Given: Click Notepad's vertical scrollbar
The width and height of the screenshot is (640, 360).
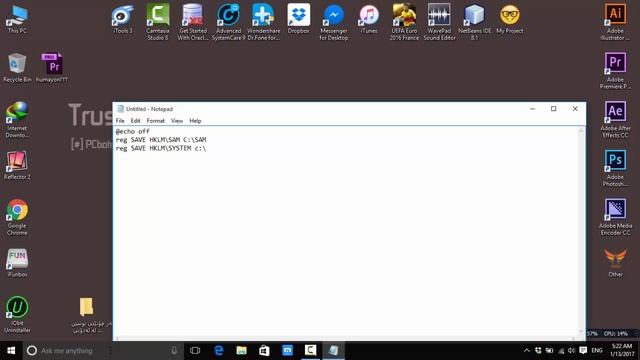Looking at the screenshot, I should tap(581, 232).
